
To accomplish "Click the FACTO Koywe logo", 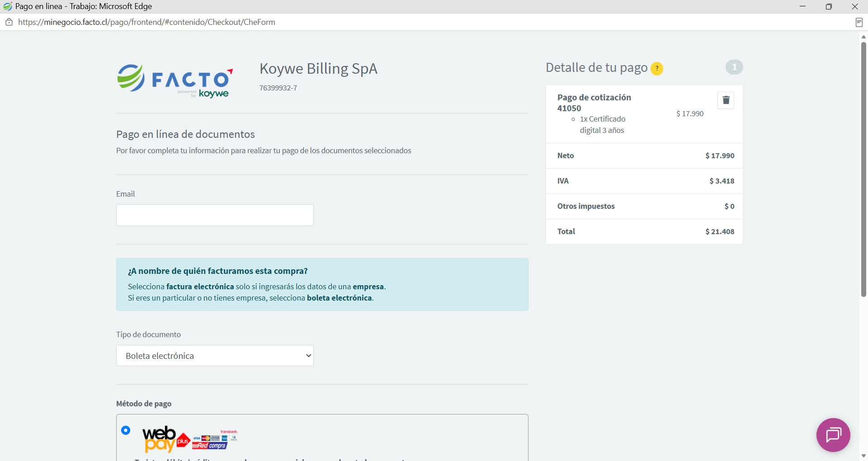I will (x=175, y=81).
